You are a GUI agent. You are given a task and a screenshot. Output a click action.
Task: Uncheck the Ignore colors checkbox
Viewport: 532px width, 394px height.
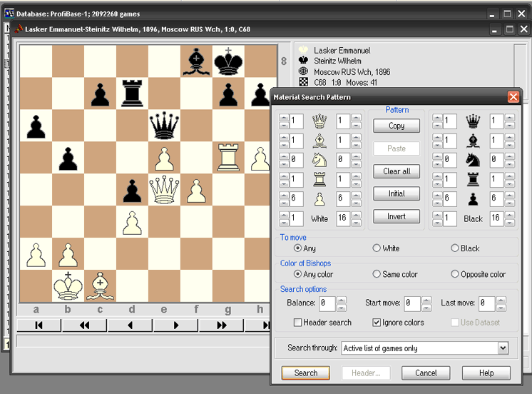[x=377, y=323]
